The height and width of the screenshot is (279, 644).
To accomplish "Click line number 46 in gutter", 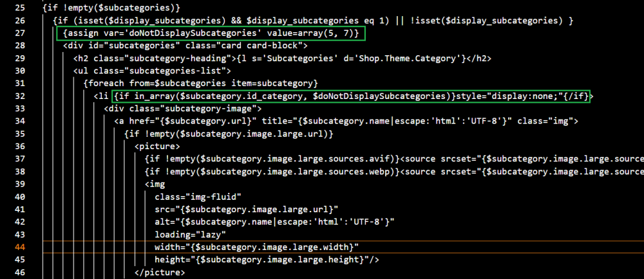I will [x=20, y=272].
